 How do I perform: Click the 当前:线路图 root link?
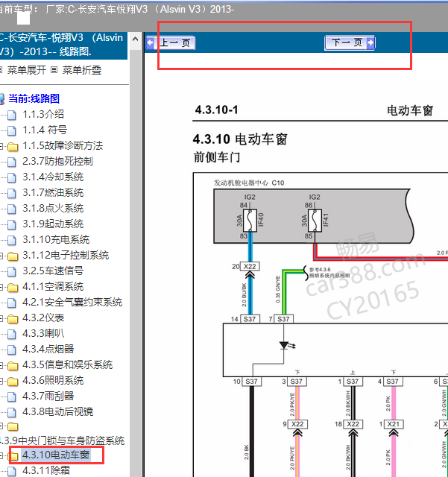tap(34, 98)
